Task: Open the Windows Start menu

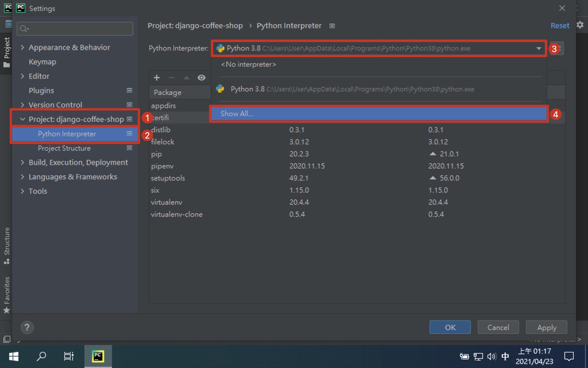Action: click(14, 356)
